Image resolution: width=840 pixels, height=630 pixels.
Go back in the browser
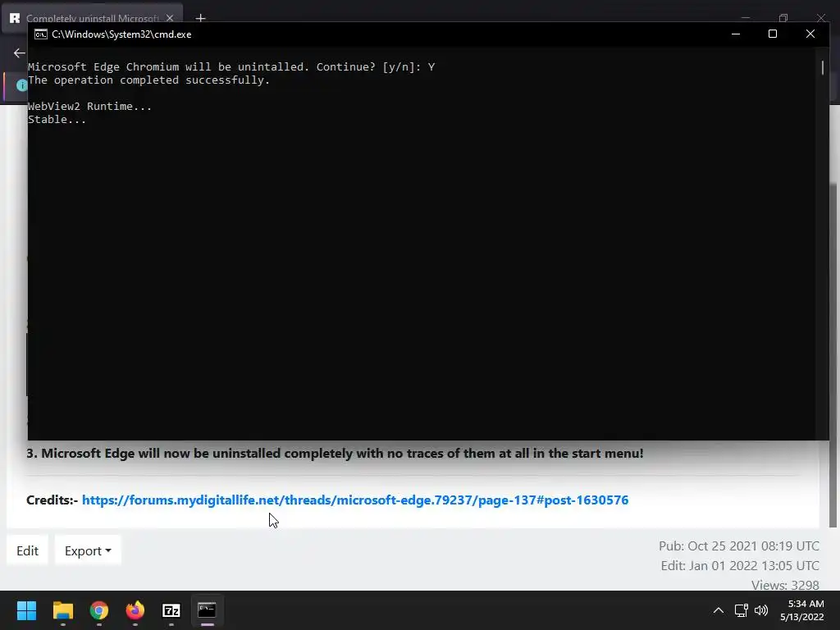(x=20, y=53)
